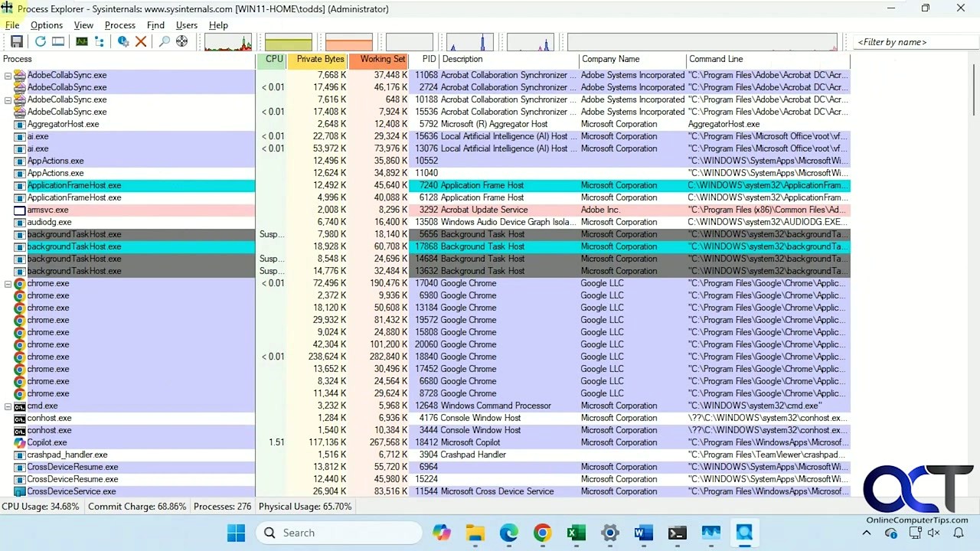Select the find window's process crosshair

181,41
